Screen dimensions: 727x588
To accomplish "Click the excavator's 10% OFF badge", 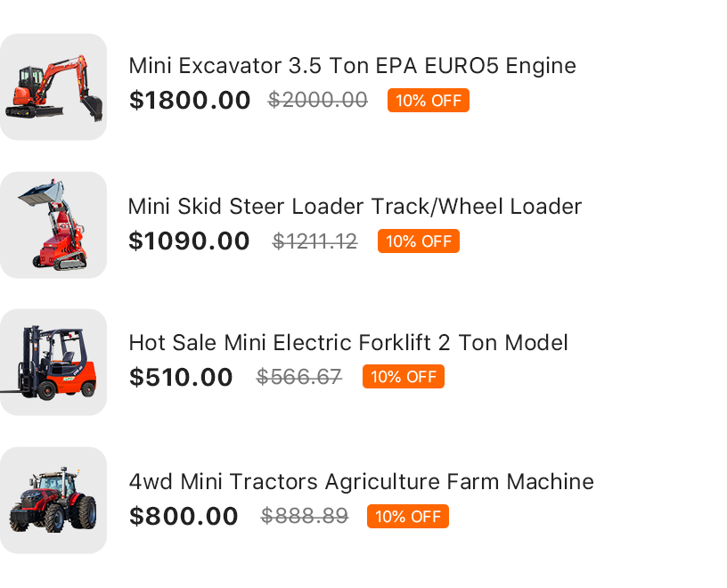I will pyautogui.click(x=429, y=100).
